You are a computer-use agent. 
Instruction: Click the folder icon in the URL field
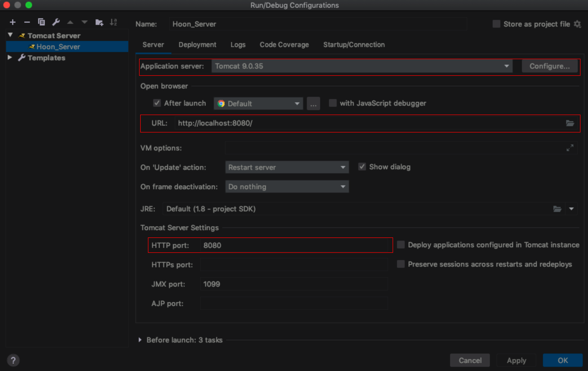[x=570, y=123]
